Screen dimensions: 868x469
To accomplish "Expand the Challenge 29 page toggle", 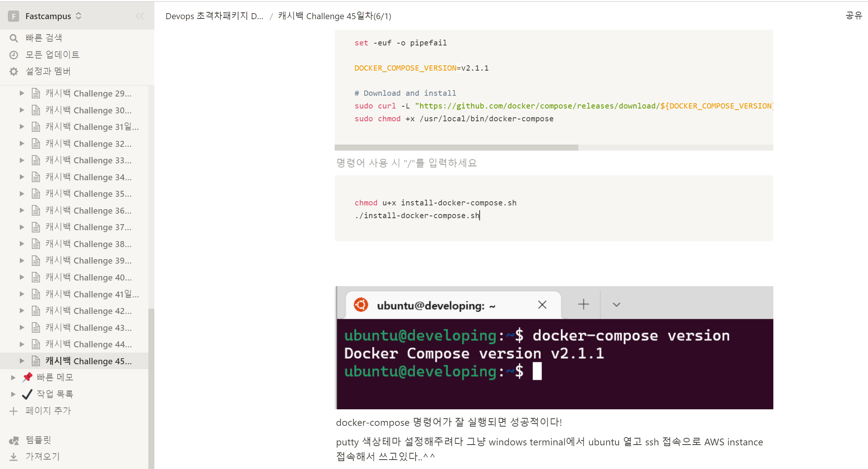I will click(22, 93).
